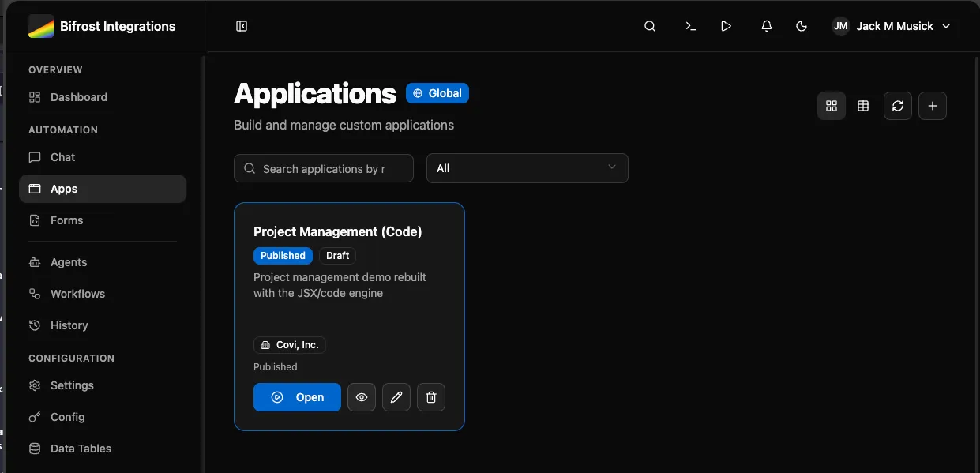Image resolution: width=980 pixels, height=473 pixels.
Task: Refresh the applications list
Action: [x=897, y=106]
